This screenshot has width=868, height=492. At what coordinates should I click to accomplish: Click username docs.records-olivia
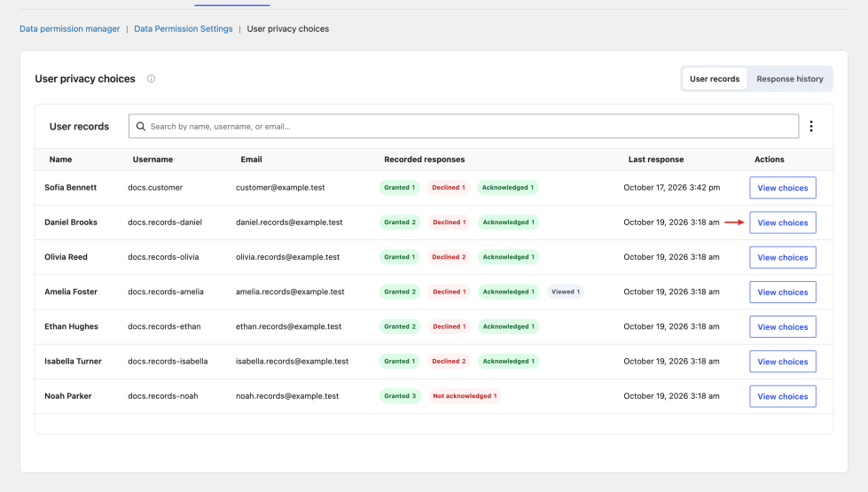163,257
